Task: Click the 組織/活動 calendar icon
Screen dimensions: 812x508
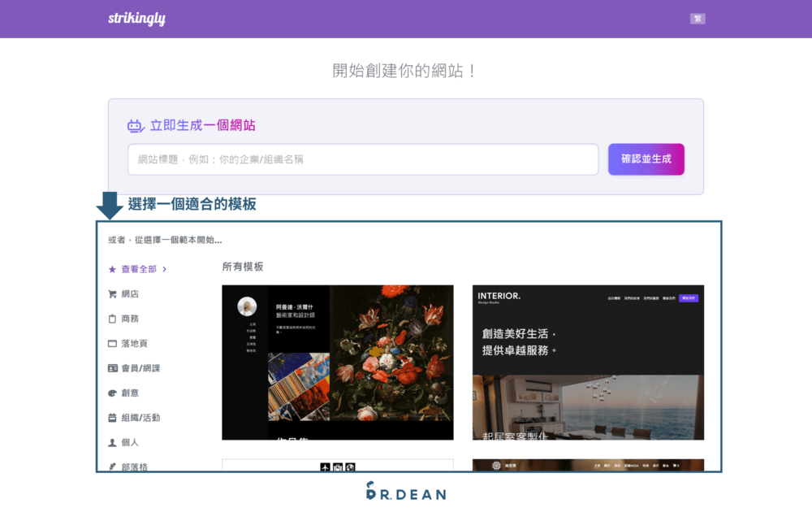Action: [x=111, y=417]
